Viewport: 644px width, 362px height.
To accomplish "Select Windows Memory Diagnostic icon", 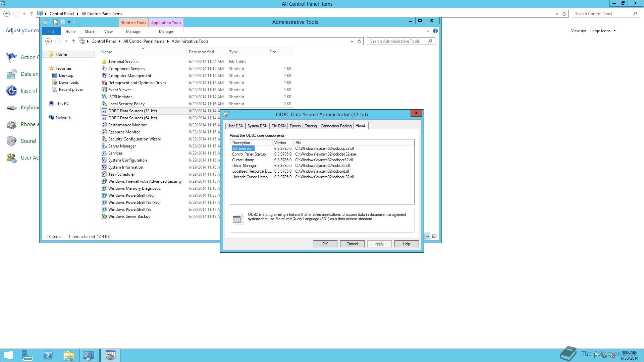I will 104,188.
